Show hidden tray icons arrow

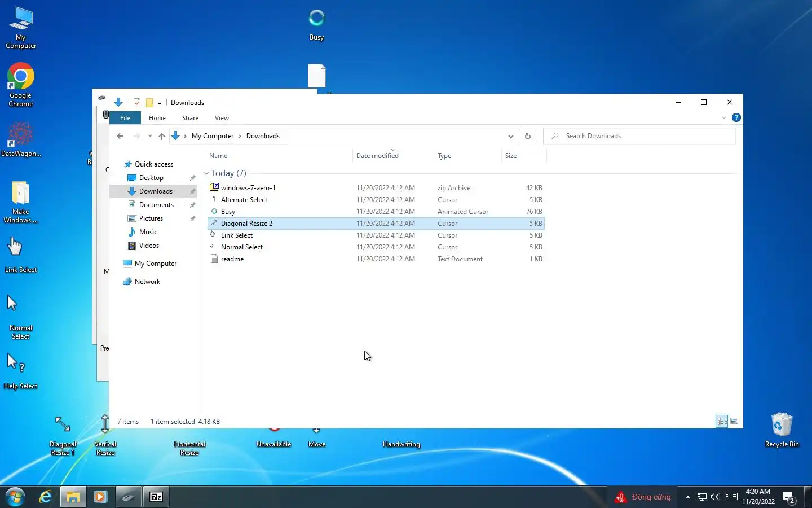click(x=688, y=497)
